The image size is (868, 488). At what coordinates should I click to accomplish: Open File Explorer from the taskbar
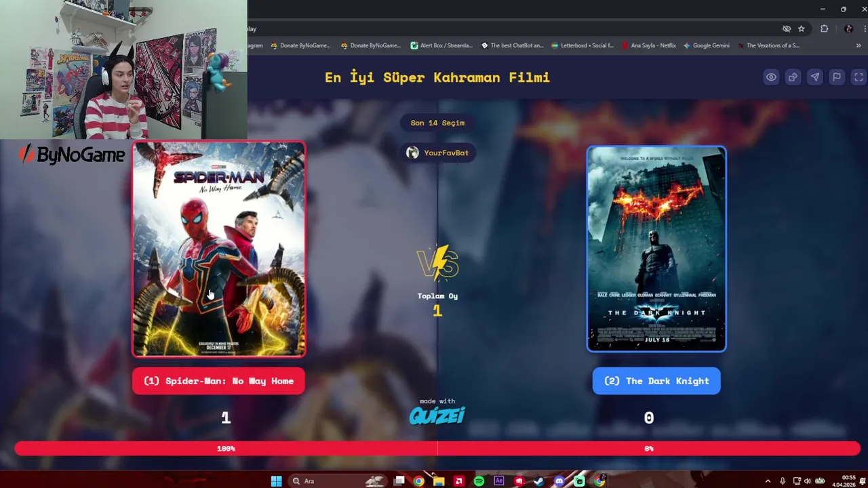[439, 481]
